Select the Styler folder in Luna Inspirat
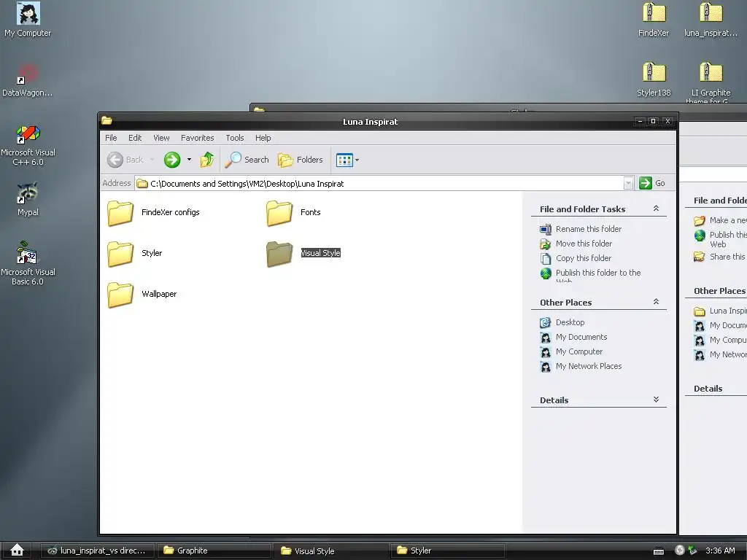This screenshot has width=747, height=560. [135, 253]
